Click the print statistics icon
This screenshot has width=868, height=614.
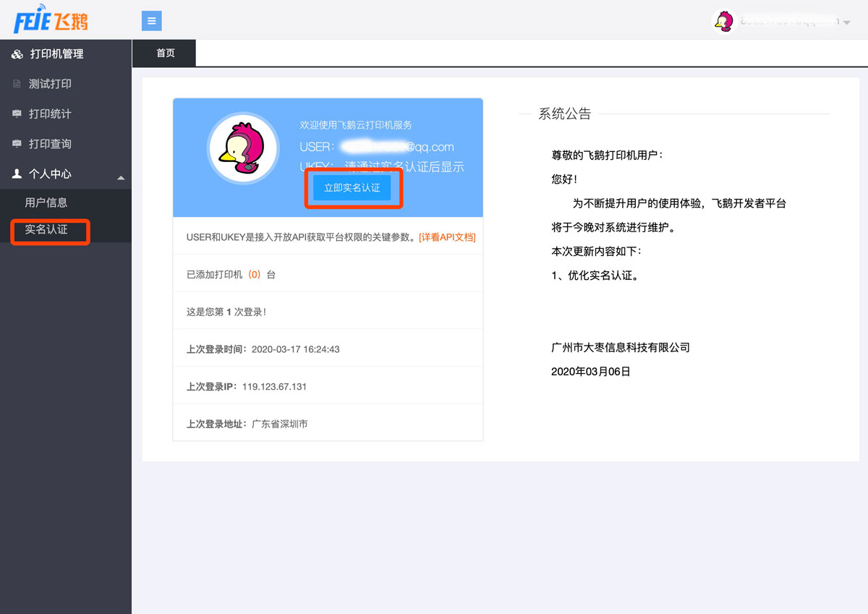point(17,114)
